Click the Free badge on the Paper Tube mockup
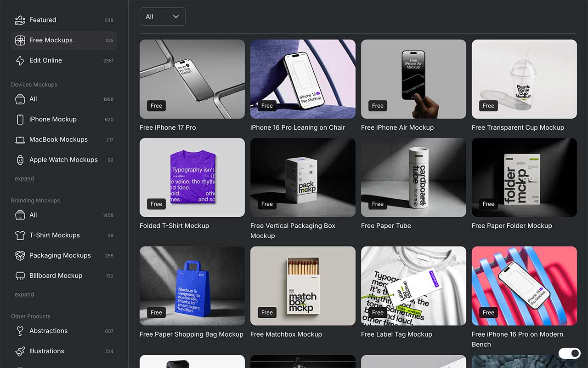This screenshot has width=588, height=368. [x=377, y=204]
